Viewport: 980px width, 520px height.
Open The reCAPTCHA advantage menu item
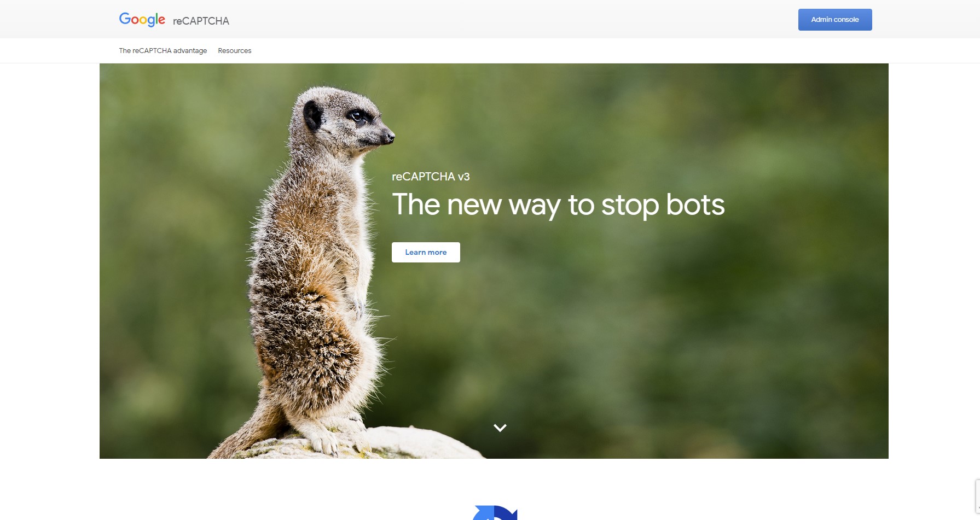[163, 50]
